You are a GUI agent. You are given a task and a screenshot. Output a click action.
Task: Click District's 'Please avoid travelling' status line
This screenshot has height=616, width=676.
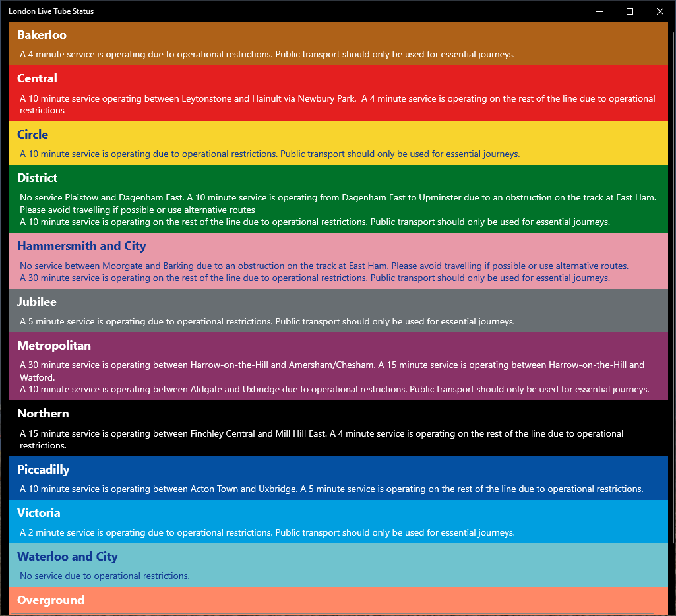(137, 210)
